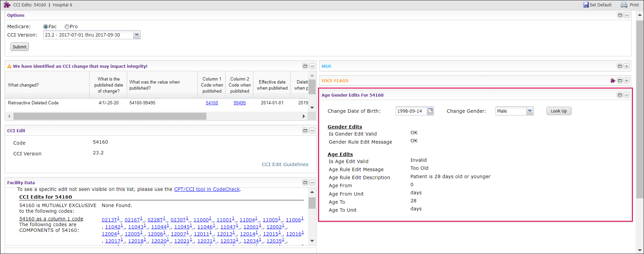Expand the IOCE FLAGS panel
This screenshot has height=254, width=644.
[x=627, y=81]
